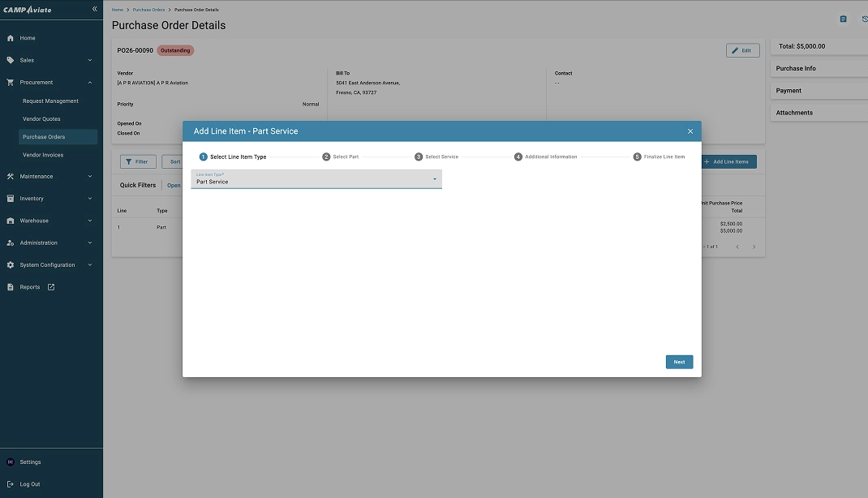Click the Maintenance tools icon

pyautogui.click(x=10, y=177)
